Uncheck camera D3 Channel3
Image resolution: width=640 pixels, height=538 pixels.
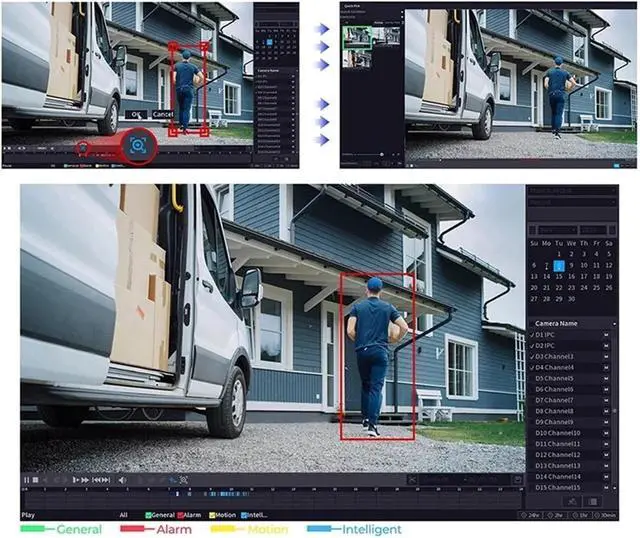click(x=532, y=356)
